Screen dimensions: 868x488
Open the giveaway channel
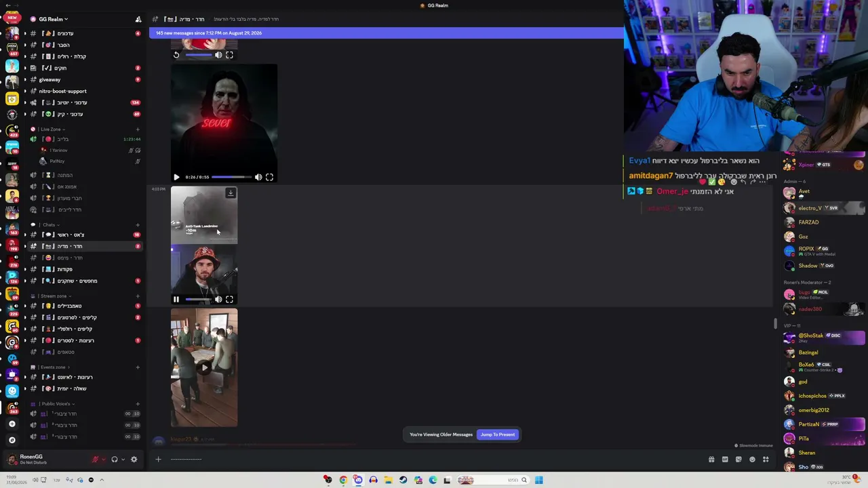50,79
